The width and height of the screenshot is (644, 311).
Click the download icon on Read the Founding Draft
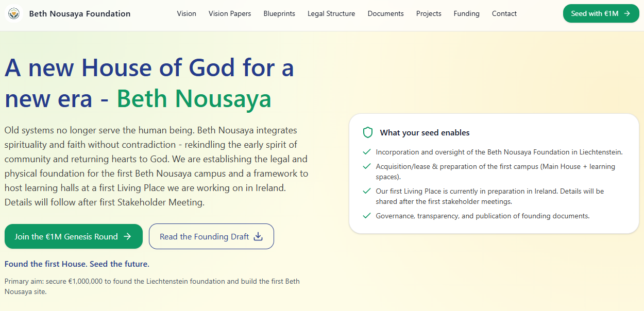pos(259,236)
